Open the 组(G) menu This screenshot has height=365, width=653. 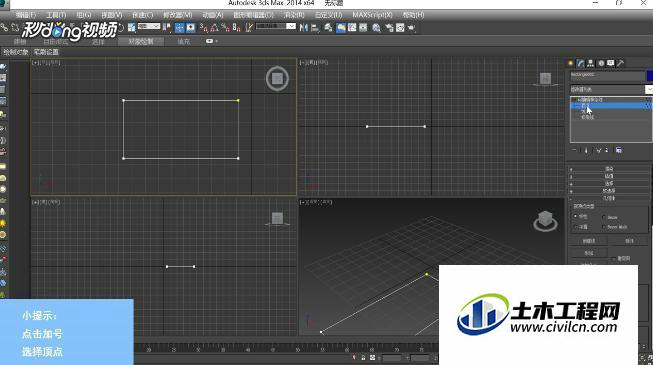[x=84, y=15]
